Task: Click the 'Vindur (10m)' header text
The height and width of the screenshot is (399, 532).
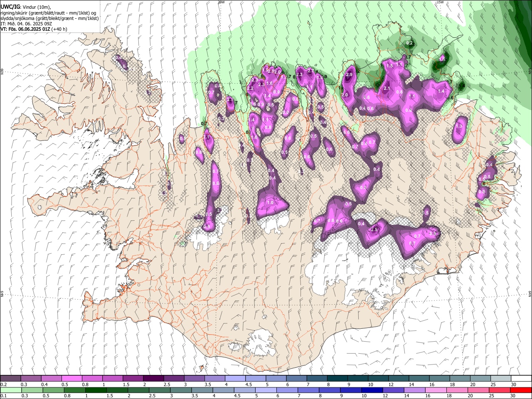Action: point(36,7)
